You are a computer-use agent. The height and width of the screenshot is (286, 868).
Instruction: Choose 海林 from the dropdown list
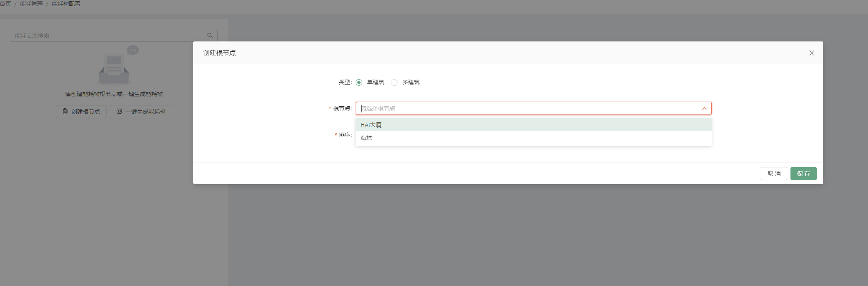(x=533, y=138)
